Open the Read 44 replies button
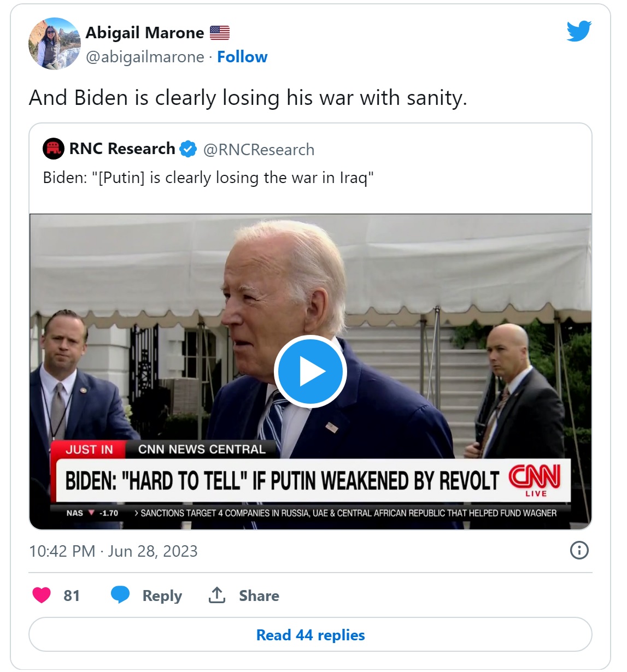Screen dimensions: 627x672 [310, 635]
